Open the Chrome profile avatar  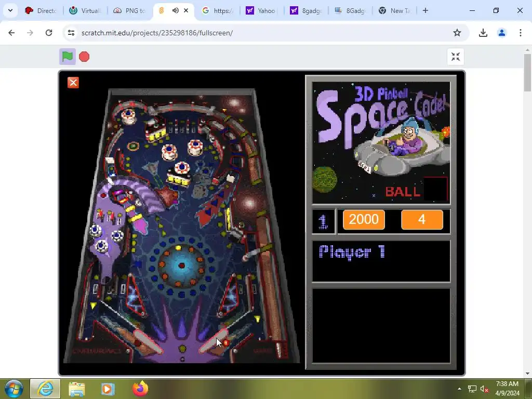click(501, 33)
